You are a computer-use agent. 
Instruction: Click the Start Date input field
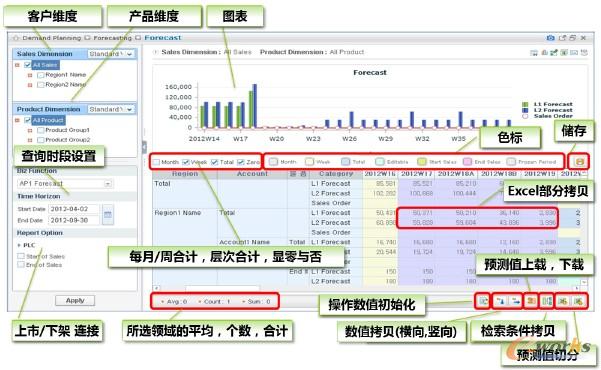[x=74, y=209]
